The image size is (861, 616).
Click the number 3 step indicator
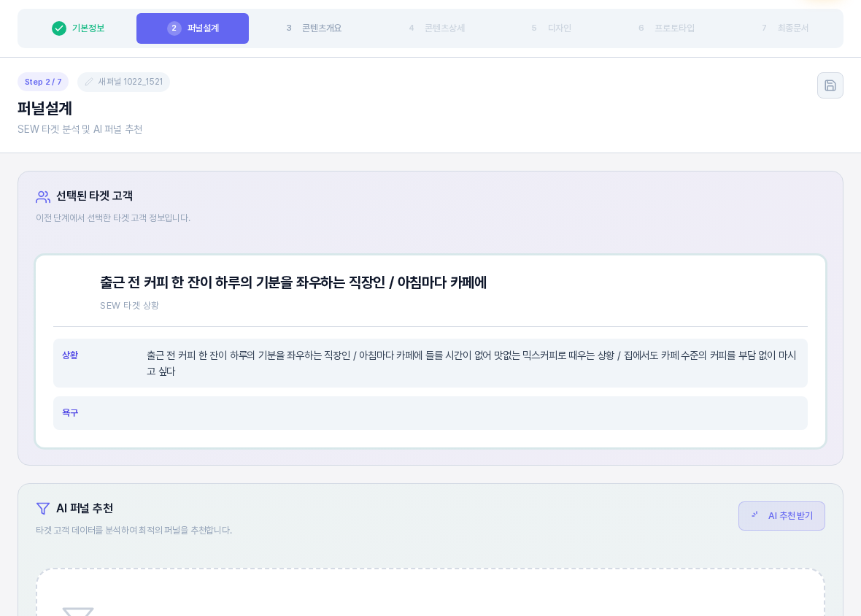(x=289, y=28)
